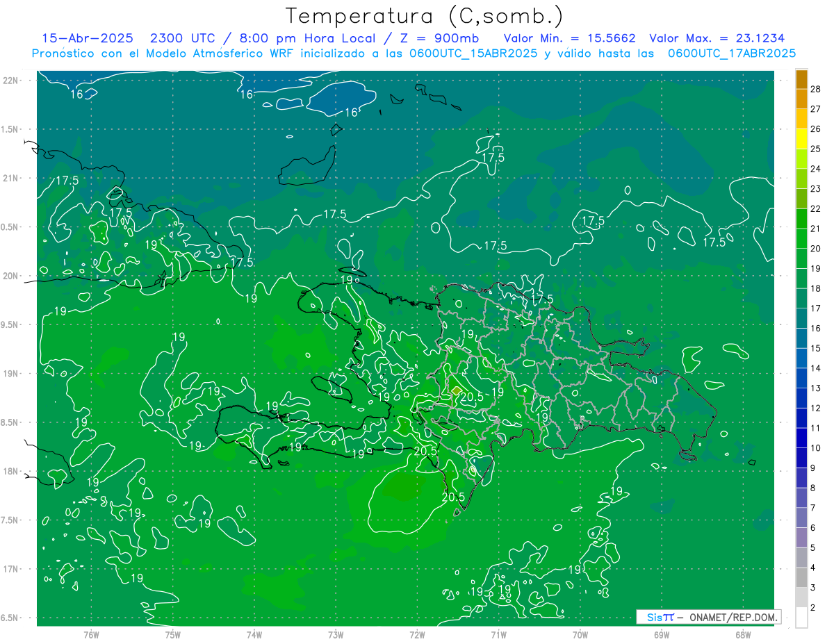Click the '74W' longitude axis label

point(254,636)
